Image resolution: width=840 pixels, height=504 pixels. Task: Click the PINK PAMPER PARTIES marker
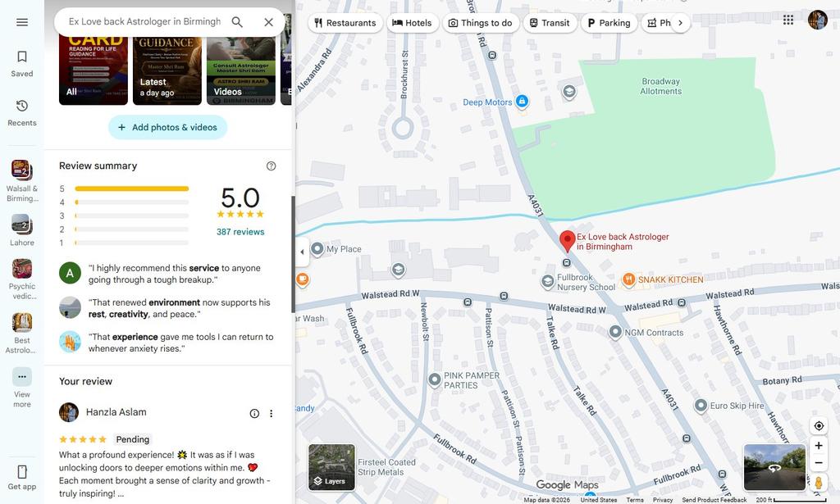pos(435,380)
